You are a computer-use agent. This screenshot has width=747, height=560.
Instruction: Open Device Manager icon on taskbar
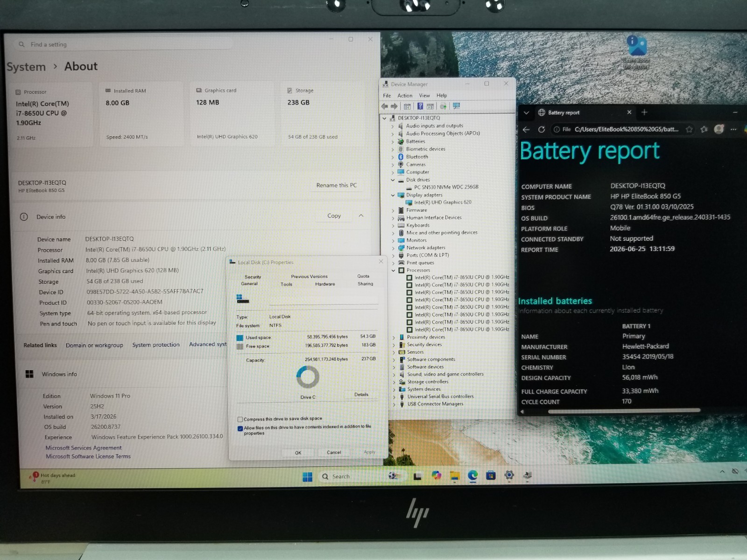coord(528,475)
